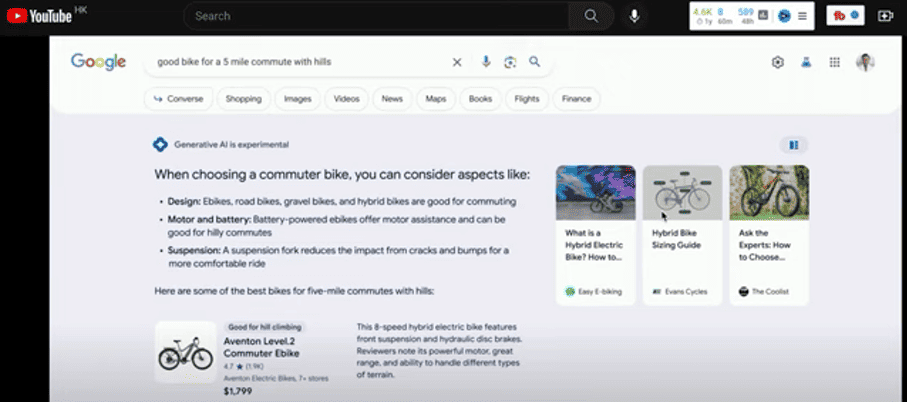Switch to the Images tab
This screenshot has width=907, height=402.
click(x=297, y=99)
